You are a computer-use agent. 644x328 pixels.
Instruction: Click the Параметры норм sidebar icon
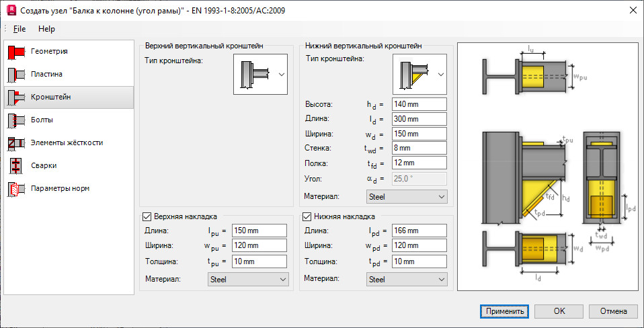[17, 189]
